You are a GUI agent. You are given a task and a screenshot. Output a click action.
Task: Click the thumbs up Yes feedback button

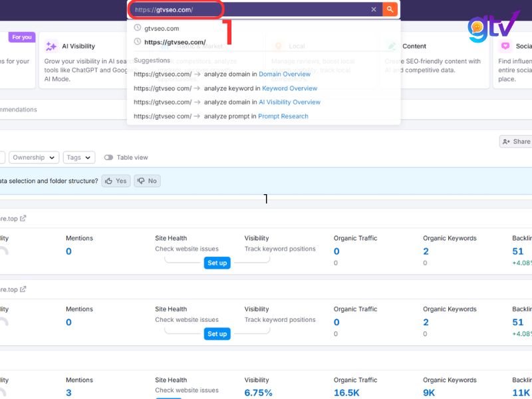pos(115,180)
